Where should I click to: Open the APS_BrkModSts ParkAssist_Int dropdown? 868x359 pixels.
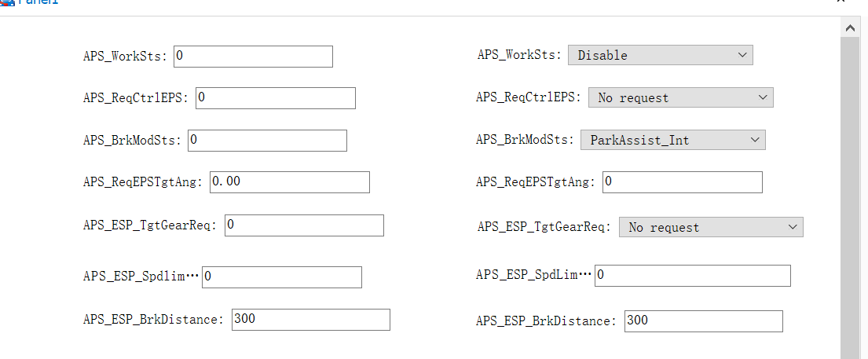point(672,140)
